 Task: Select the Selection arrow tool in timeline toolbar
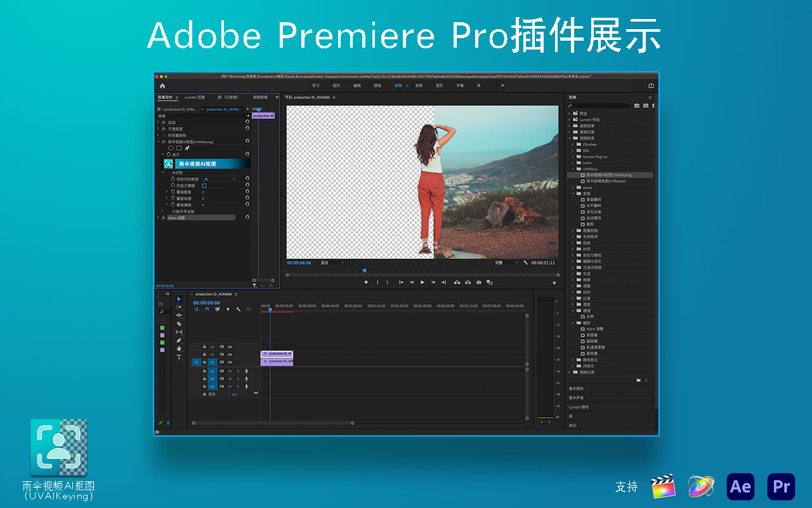[179, 299]
